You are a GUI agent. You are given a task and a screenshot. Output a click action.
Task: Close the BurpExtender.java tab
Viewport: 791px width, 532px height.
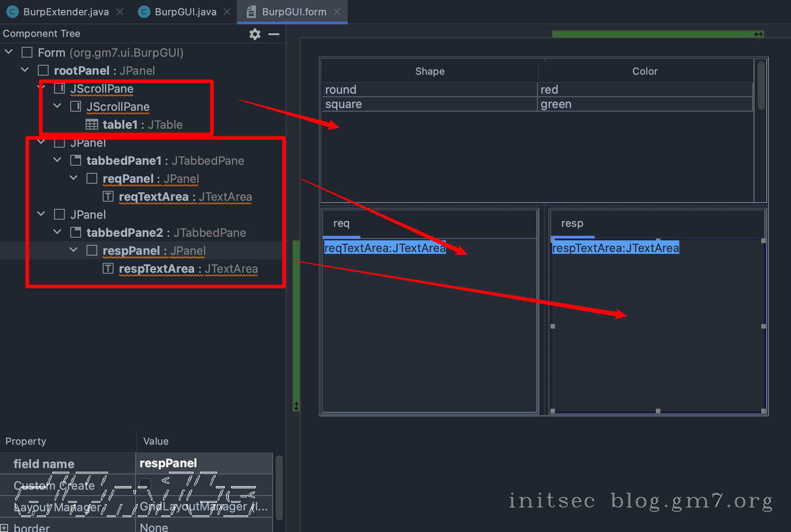coord(120,12)
